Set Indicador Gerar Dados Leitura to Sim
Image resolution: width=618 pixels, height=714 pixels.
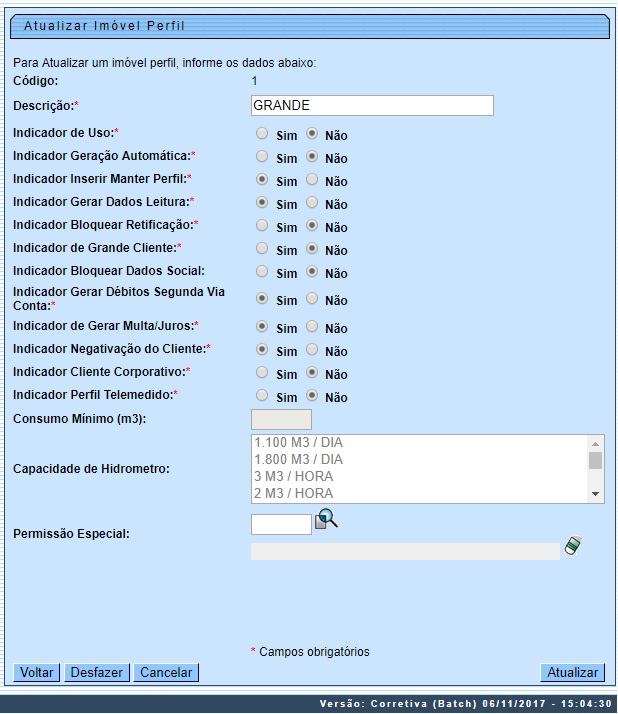[x=262, y=202]
